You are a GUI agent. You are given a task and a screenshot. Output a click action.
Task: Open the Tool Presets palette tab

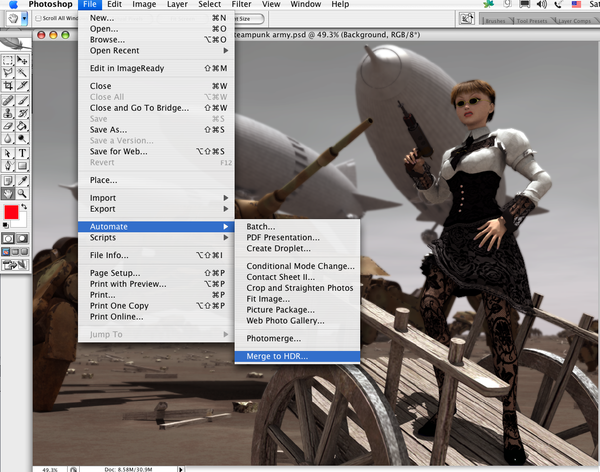[532, 21]
